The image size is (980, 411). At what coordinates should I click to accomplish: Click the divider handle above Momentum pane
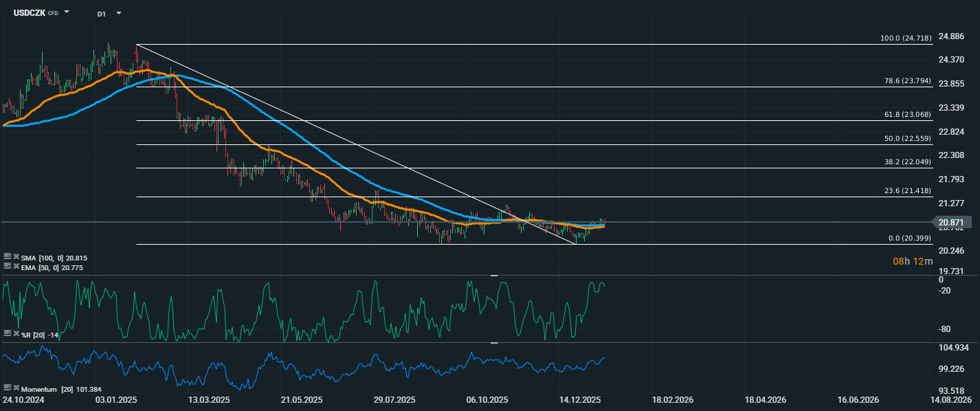coord(493,342)
